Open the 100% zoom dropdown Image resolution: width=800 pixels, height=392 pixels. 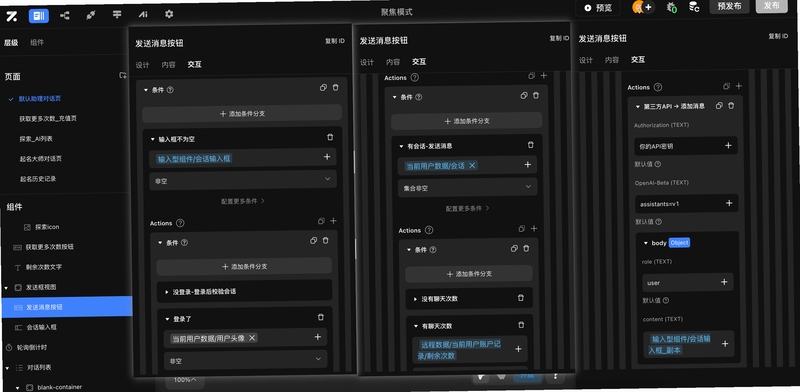click(x=185, y=380)
